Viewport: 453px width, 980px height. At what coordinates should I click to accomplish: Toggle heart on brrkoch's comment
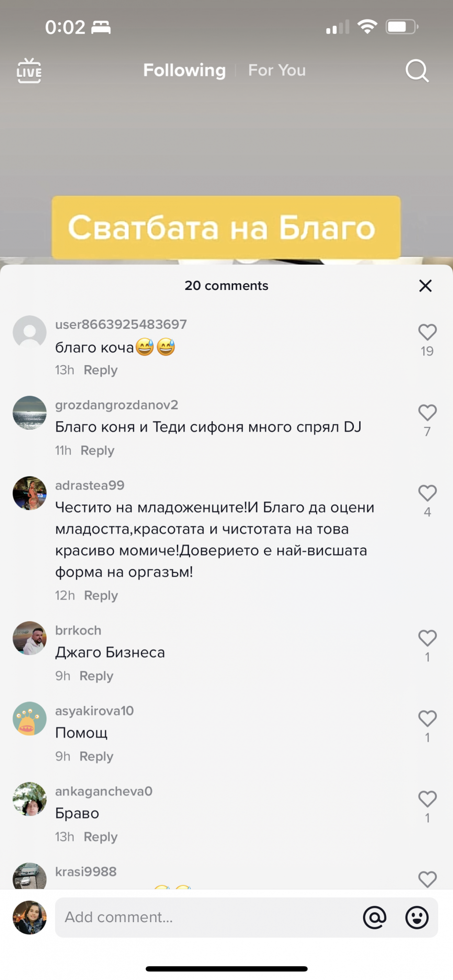pos(427,638)
